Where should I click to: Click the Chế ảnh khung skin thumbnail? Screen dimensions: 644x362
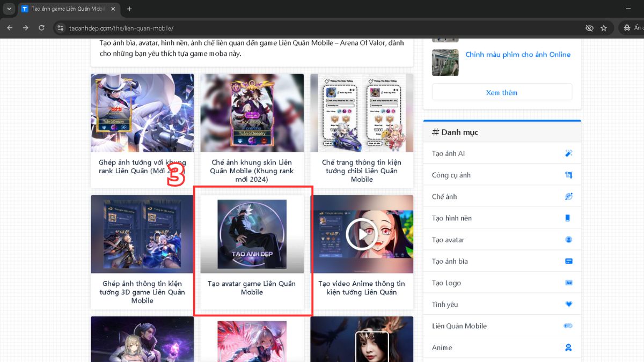252,113
